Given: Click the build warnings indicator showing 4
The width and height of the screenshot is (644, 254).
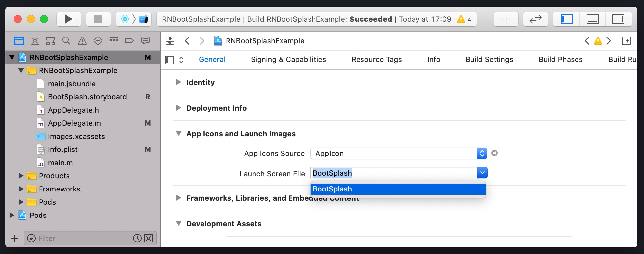Looking at the screenshot, I should [464, 19].
